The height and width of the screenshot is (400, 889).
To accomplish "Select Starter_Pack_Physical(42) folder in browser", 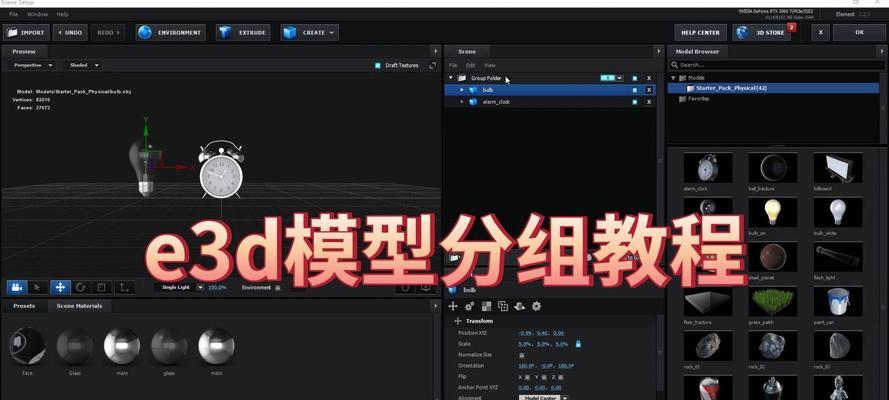I will (774, 88).
